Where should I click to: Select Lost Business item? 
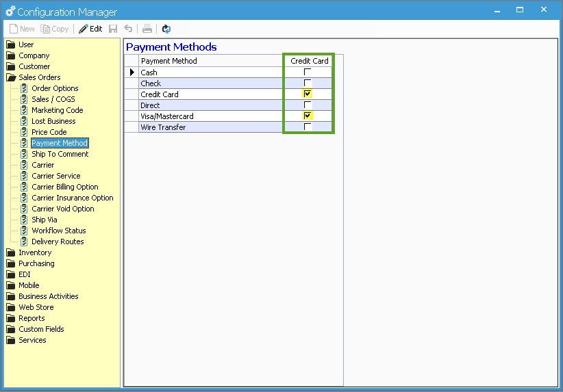[53, 121]
